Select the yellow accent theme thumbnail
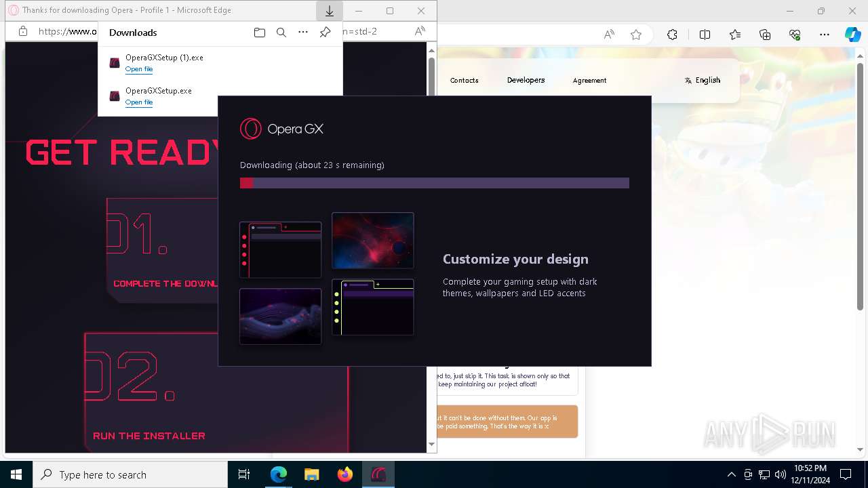This screenshot has width=868, height=488. click(x=373, y=307)
